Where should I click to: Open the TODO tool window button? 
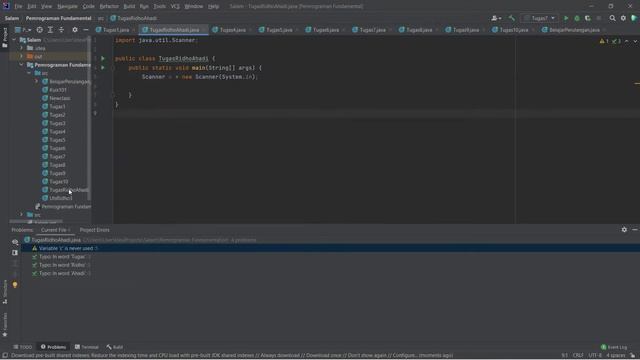[22, 347]
